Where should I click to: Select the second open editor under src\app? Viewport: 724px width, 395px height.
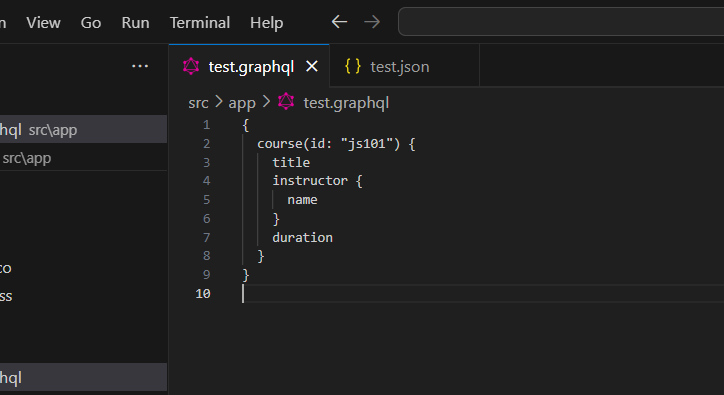click(84, 158)
